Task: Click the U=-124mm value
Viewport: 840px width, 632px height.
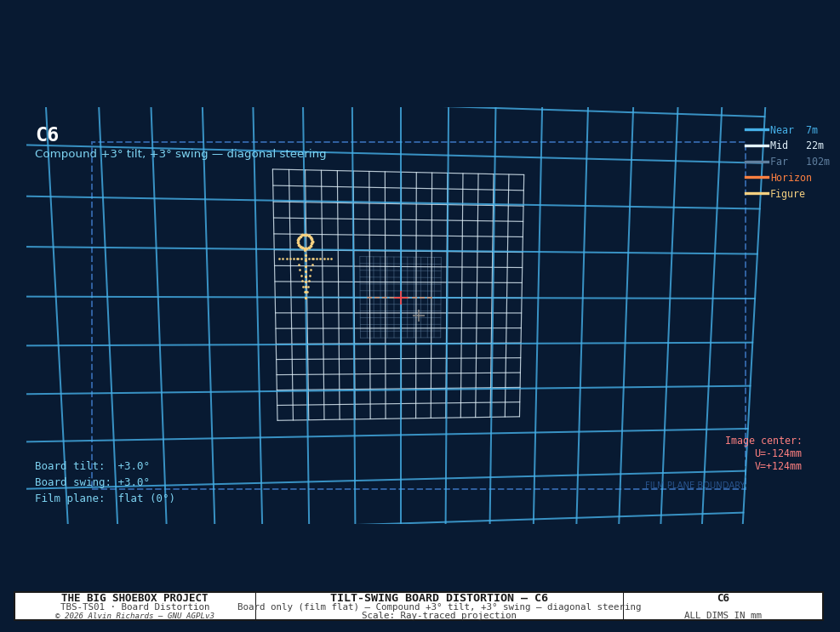Action: click(x=778, y=453)
